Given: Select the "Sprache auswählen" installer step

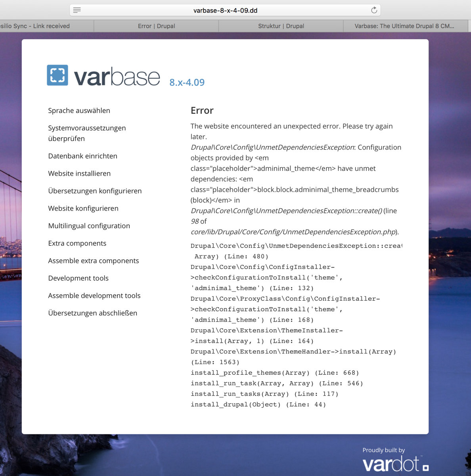Looking at the screenshot, I should (x=79, y=110).
